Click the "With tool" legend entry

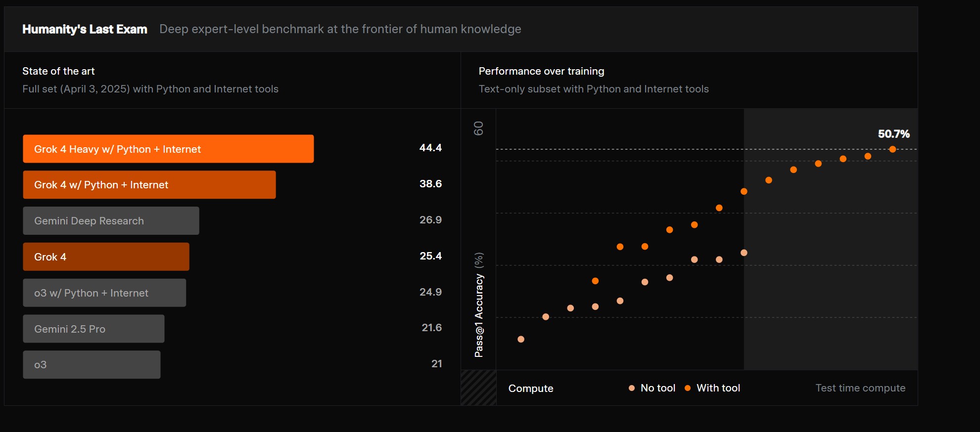tap(712, 388)
